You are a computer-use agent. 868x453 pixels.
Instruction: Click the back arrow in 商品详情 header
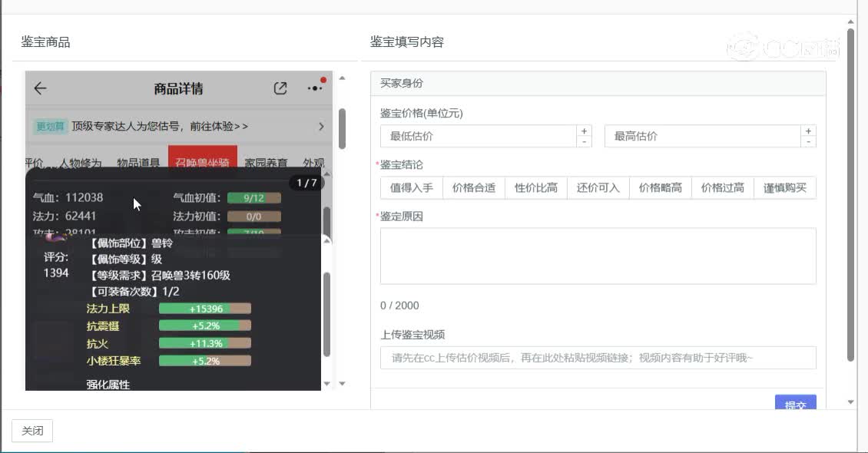coord(40,88)
